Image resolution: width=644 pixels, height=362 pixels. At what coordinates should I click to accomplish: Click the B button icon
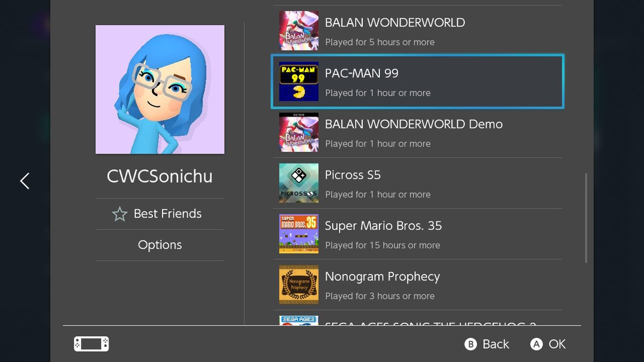[471, 344]
